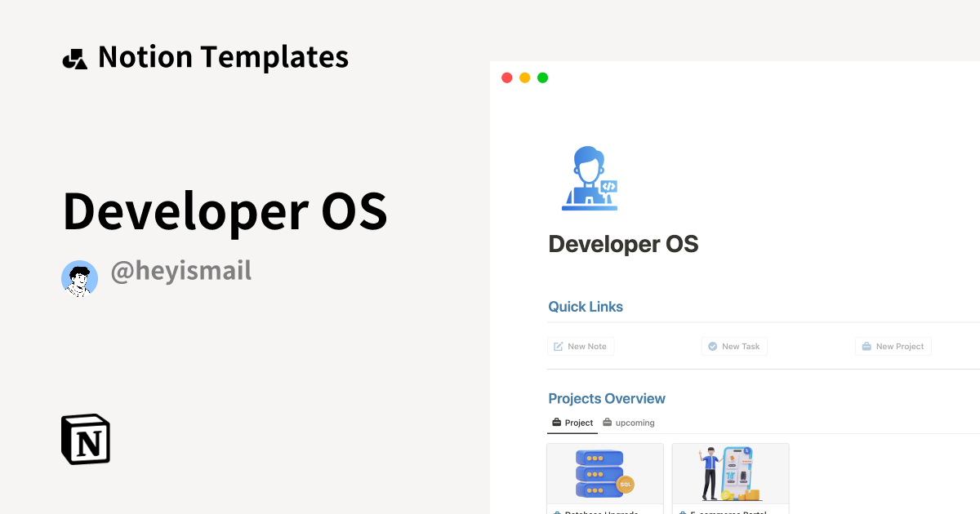Click the pencil icon inside New Note button
Viewport: 980px width, 514px height.
(558, 346)
